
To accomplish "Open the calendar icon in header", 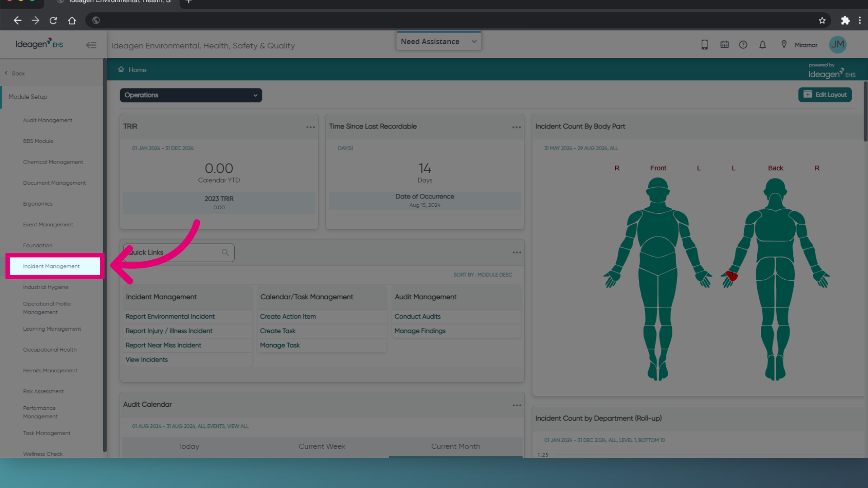I will click(725, 44).
